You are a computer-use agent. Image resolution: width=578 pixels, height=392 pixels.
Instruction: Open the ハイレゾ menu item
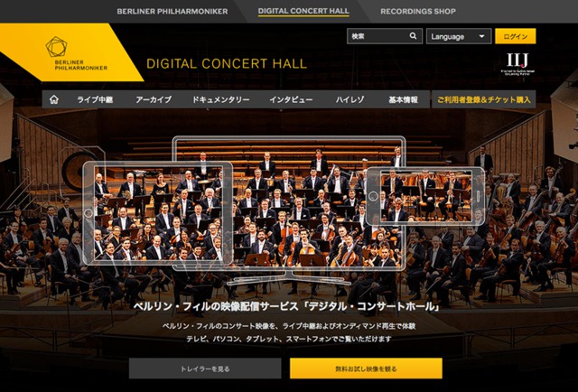350,99
